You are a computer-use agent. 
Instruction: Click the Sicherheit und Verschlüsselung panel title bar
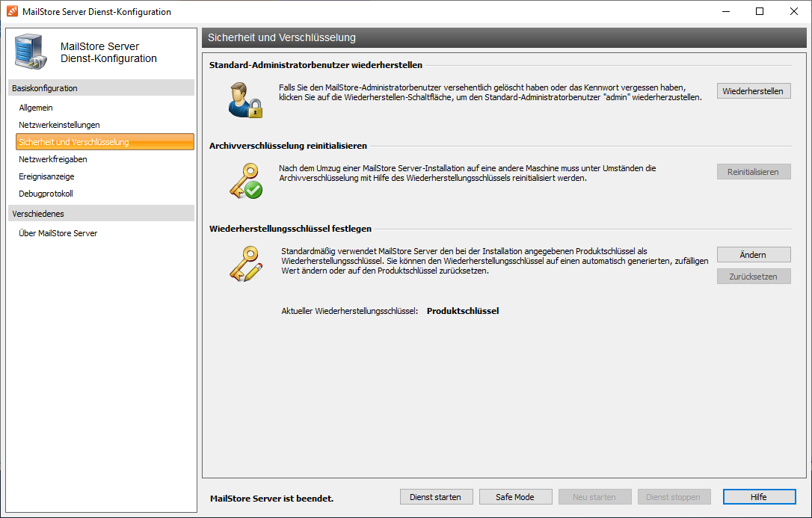pos(505,38)
